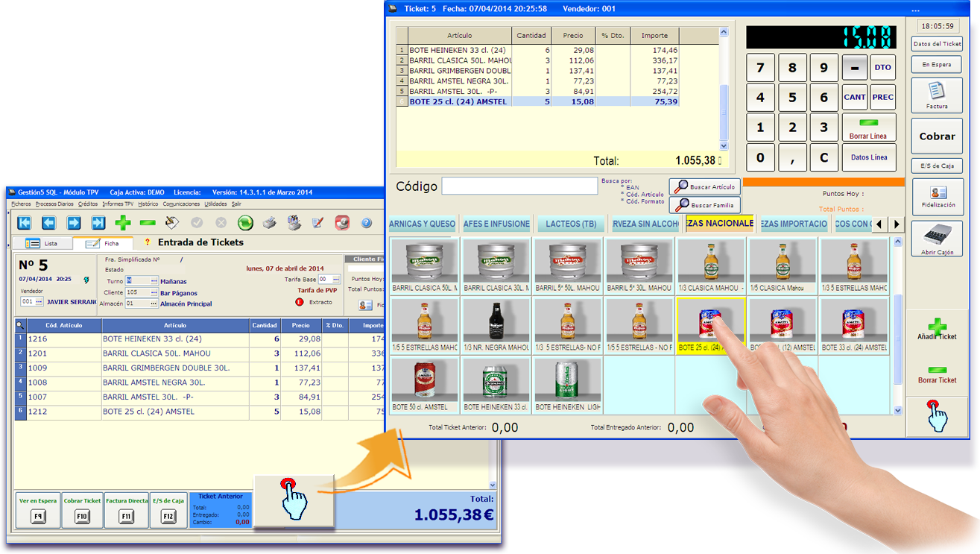Screen dimensions: 980x554
Task: Open the Ficheros menu
Action: (22, 204)
